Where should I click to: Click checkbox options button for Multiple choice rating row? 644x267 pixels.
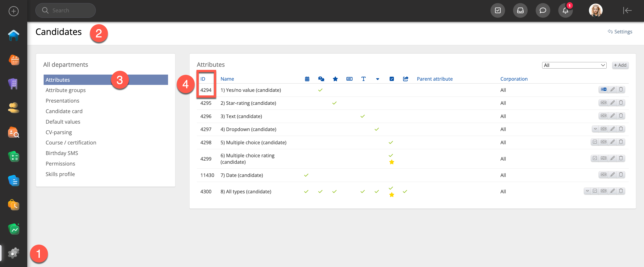click(x=595, y=158)
